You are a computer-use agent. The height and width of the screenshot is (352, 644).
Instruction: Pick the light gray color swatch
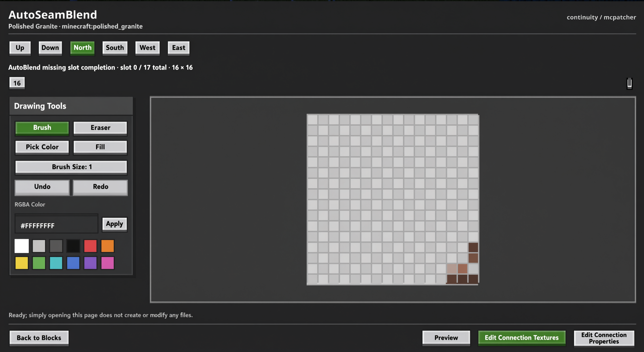coord(39,246)
